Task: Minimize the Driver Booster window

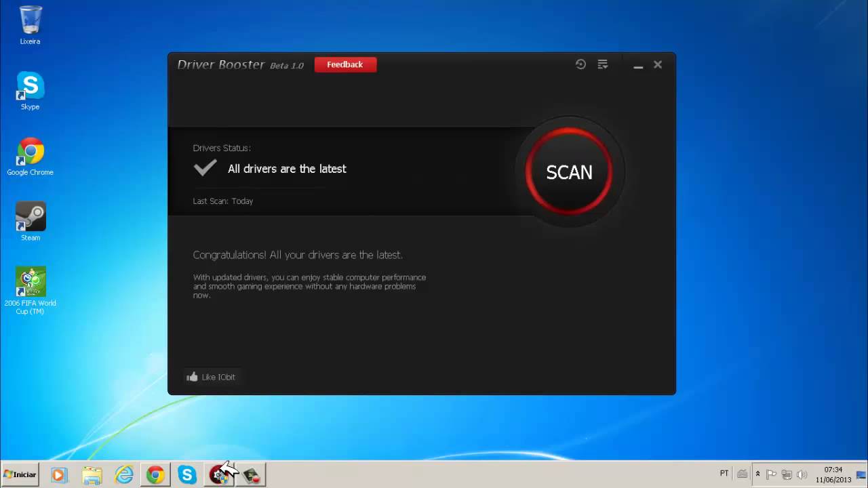Action: [x=638, y=65]
